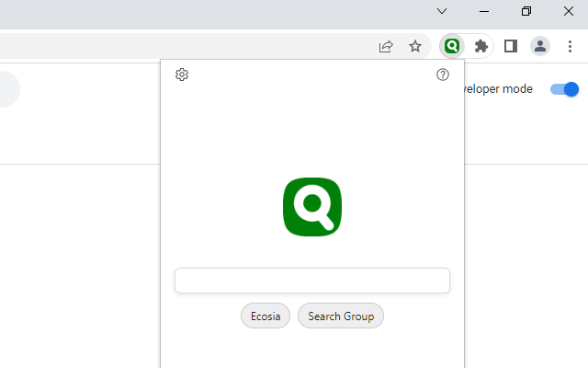
Task: Click the green search extension toolbar icon
Action: (452, 46)
